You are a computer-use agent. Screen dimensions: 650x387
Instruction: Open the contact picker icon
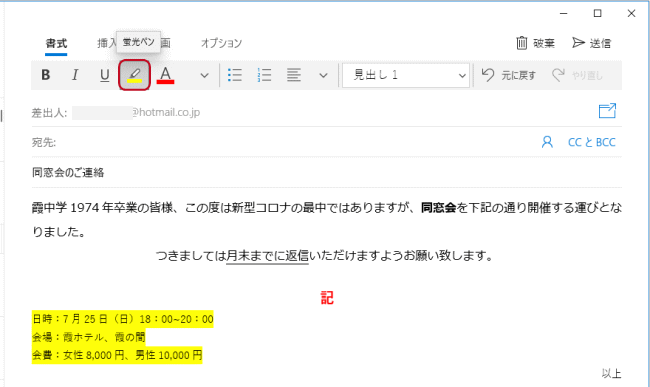point(547,142)
